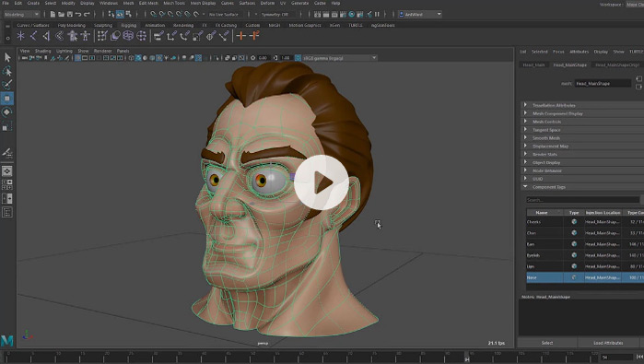
Task: Toggle select by hierarchy mode
Action: coord(111,15)
